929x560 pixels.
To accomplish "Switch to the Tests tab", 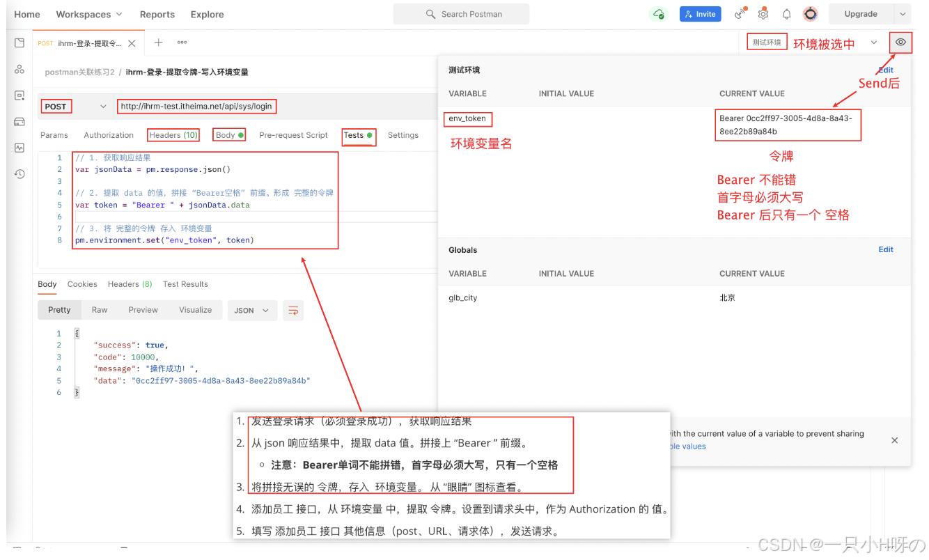I will tap(359, 135).
